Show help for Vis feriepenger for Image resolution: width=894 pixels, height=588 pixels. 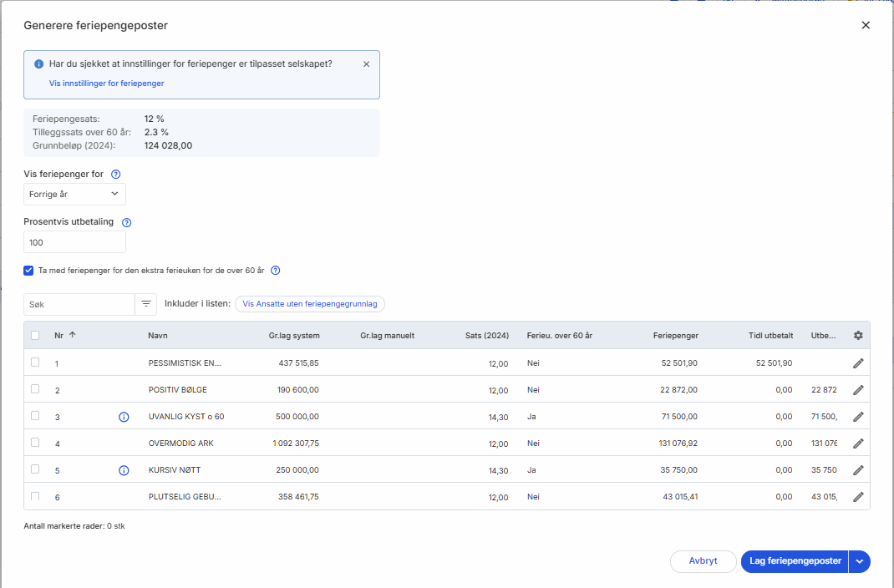click(x=116, y=175)
